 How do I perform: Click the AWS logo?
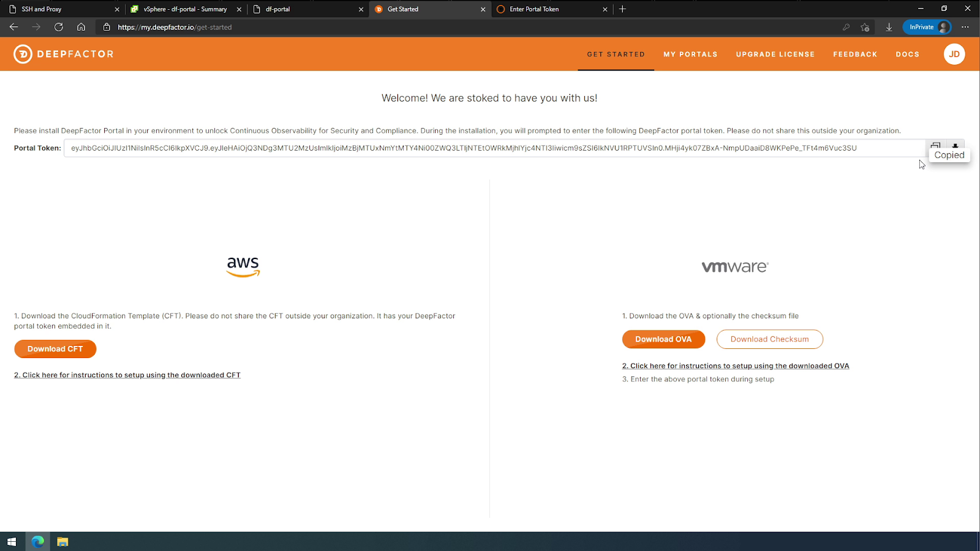click(x=243, y=267)
